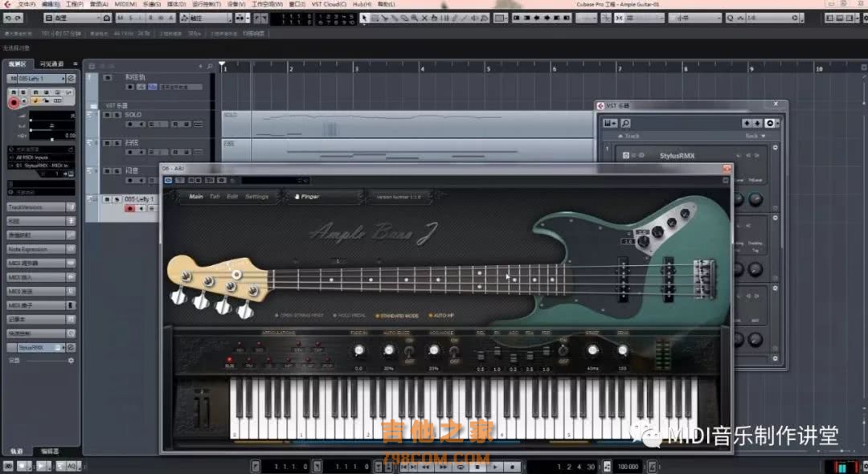Expand the TrackVersions inspector section
Screen dimensions: 868x474
(x=41, y=206)
